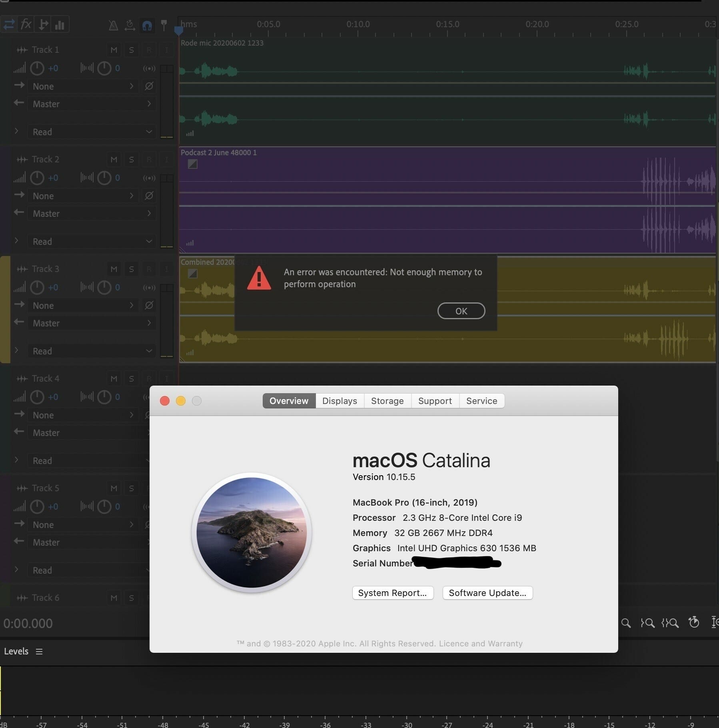Mute Track 3 with the M button
This screenshot has width=719, height=728.
pyautogui.click(x=114, y=269)
